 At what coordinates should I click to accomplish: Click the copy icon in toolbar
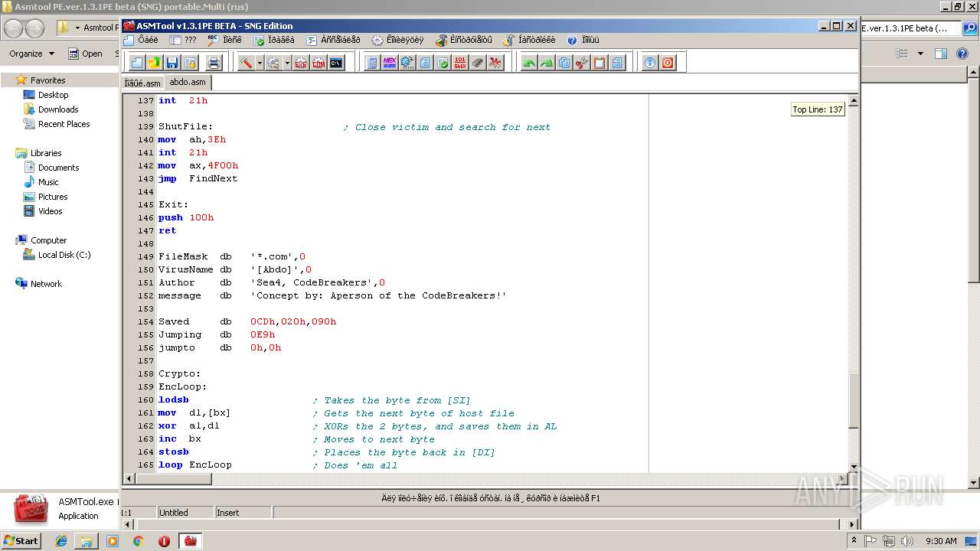click(564, 63)
